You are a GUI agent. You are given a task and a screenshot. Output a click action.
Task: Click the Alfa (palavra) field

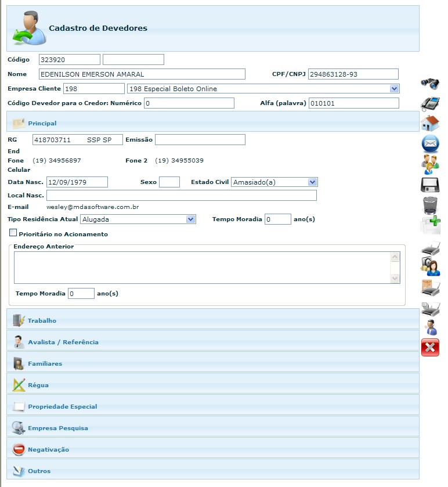[353, 103]
